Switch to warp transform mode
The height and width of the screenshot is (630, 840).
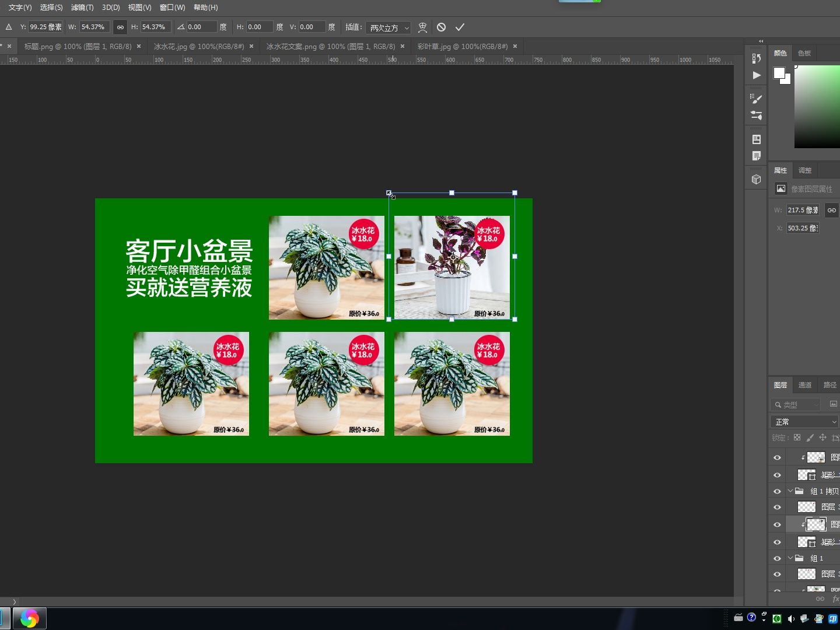tap(422, 27)
